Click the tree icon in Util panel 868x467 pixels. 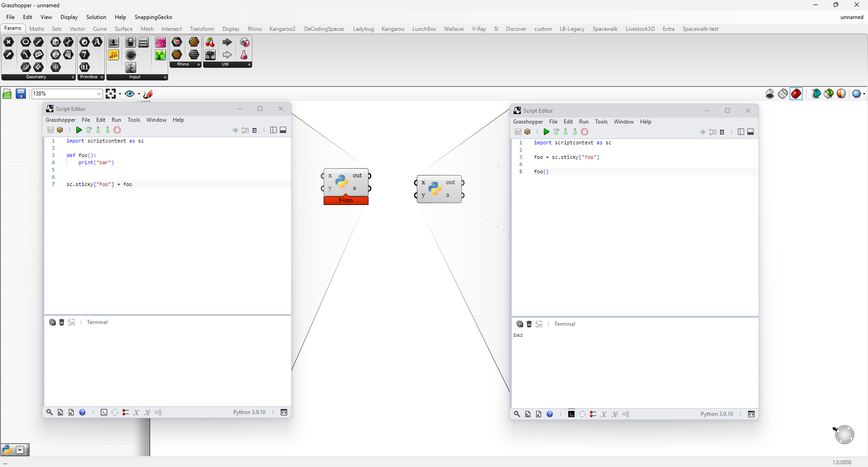tap(210, 55)
